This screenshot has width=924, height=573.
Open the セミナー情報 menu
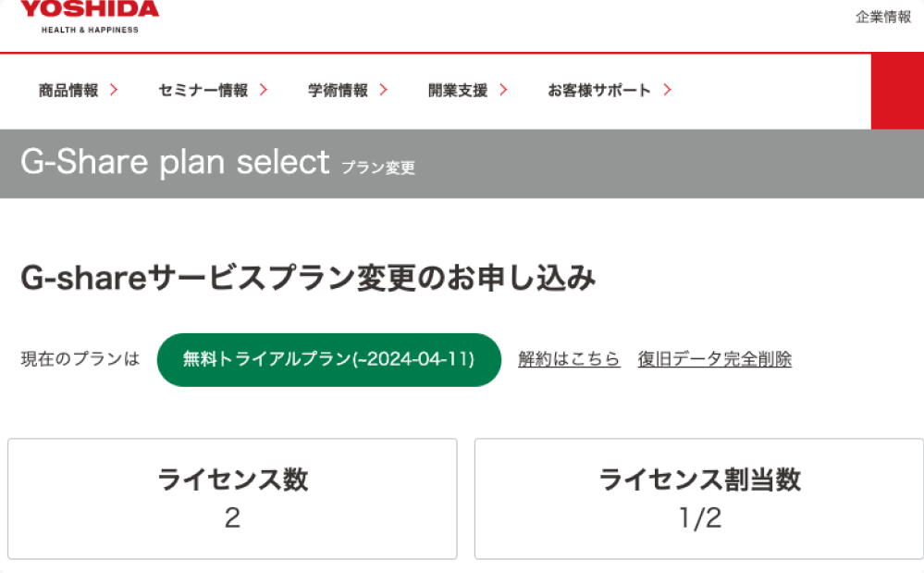[x=203, y=91]
